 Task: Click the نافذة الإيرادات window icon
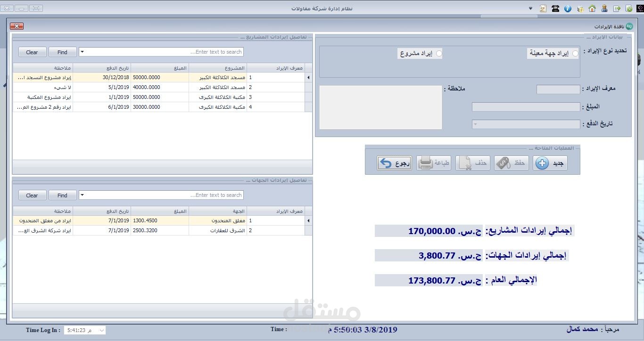click(x=629, y=26)
